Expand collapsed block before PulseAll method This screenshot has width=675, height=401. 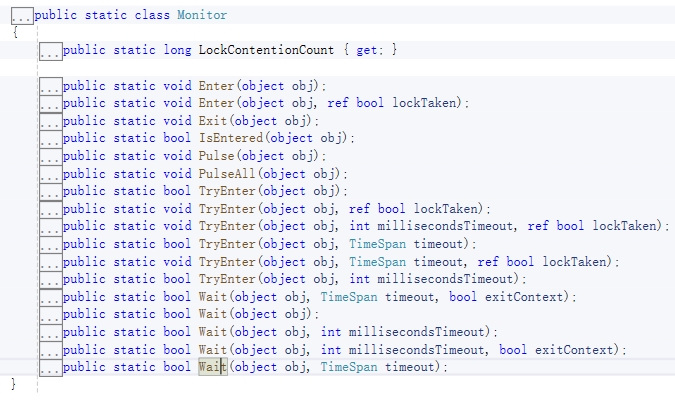click(50, 174)
